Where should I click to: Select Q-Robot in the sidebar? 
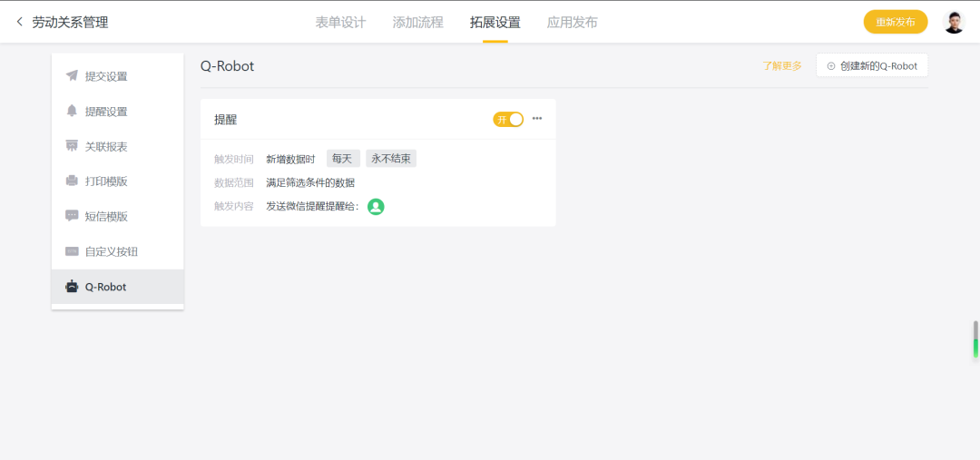[117, 286]
